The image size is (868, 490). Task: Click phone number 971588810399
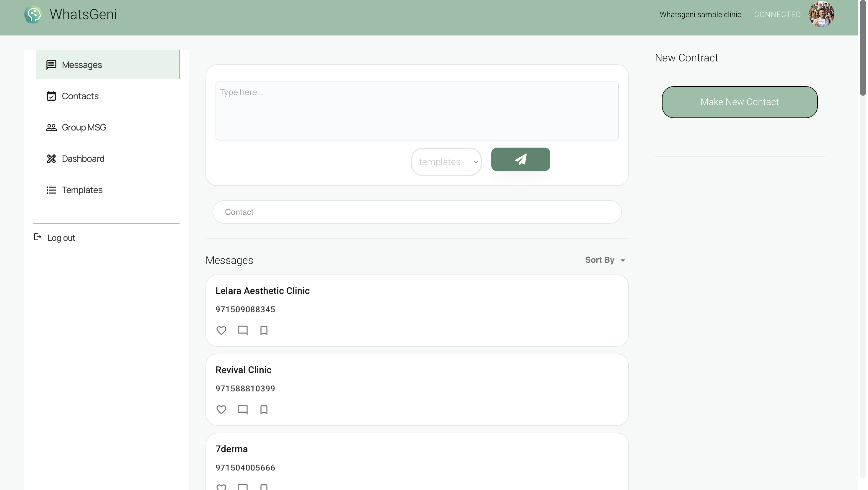(245, 389)
